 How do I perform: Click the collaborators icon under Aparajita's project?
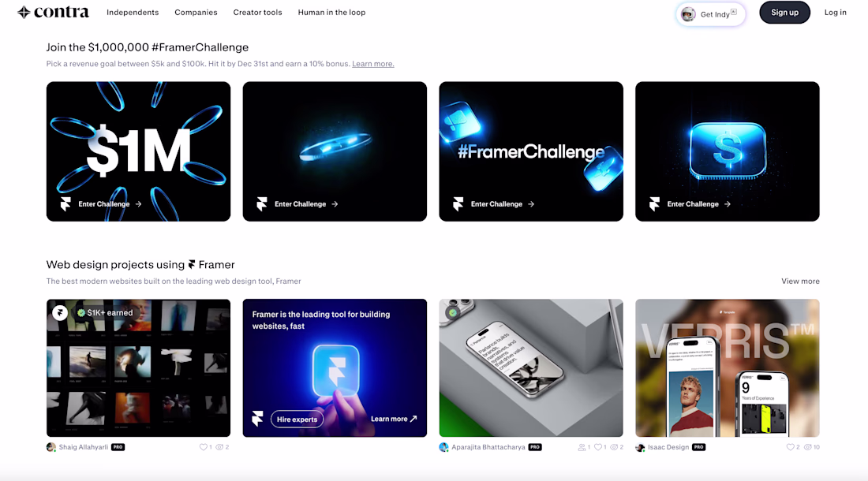click(x=582, y=447)
